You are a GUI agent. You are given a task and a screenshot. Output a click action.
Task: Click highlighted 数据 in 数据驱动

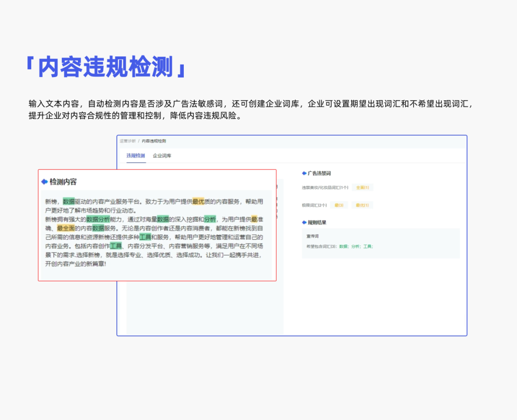[x=69, y=201]
